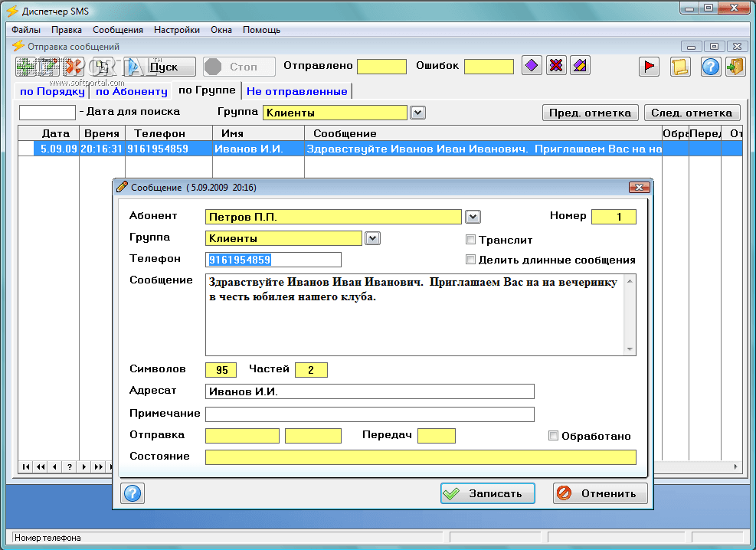This screenshot has width=756, height=550.
Task: Go to first record navigator button
Action: point(26,467)
